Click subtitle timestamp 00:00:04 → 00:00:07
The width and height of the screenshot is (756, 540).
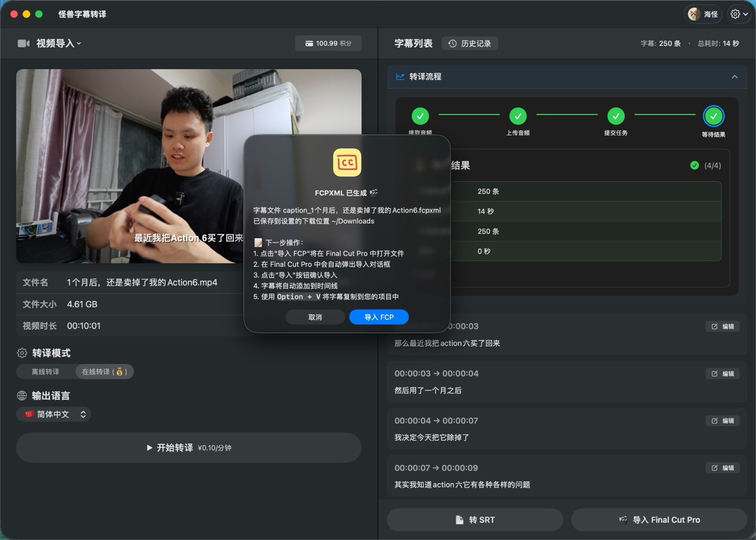pyautogui.click(x=436, y=421)
